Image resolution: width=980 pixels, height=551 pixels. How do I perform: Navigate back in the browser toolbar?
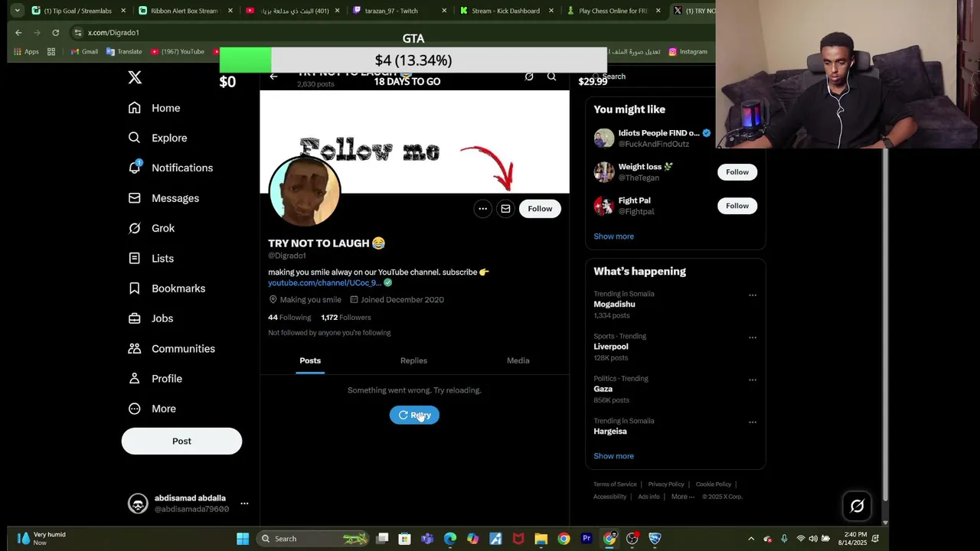click(x=18, y=33)
